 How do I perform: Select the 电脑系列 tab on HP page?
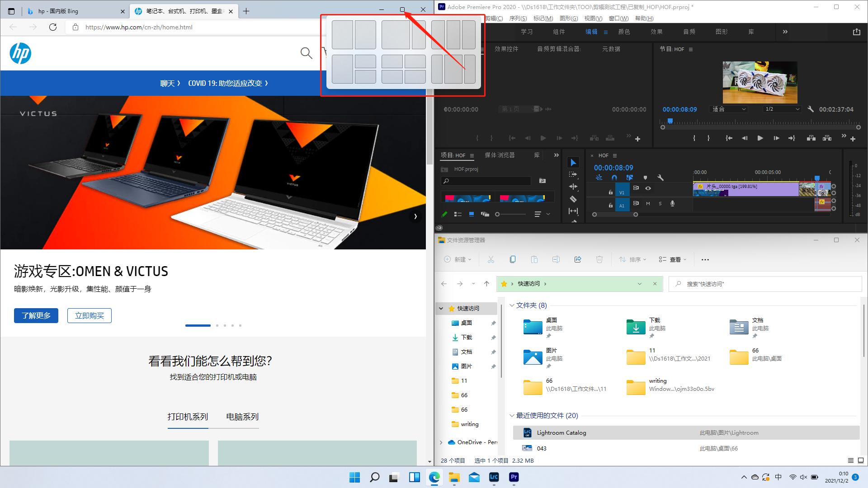(x=242, y=417)
